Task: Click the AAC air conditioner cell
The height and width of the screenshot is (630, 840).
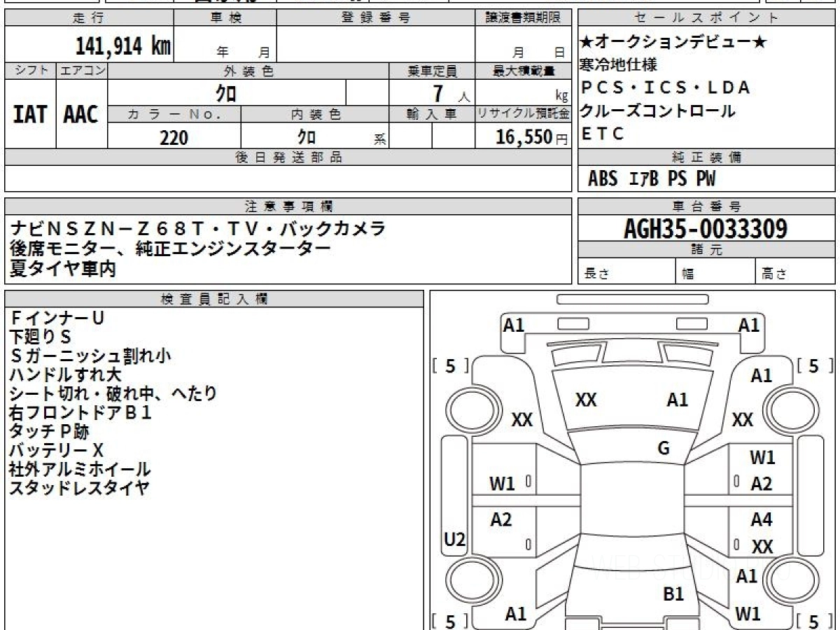Action: [x=81, y=114]
